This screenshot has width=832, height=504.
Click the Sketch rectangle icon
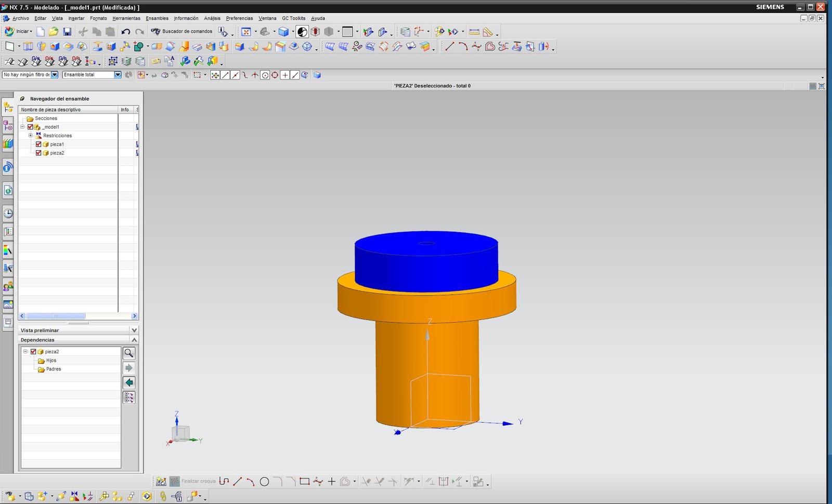coord(9,47)
